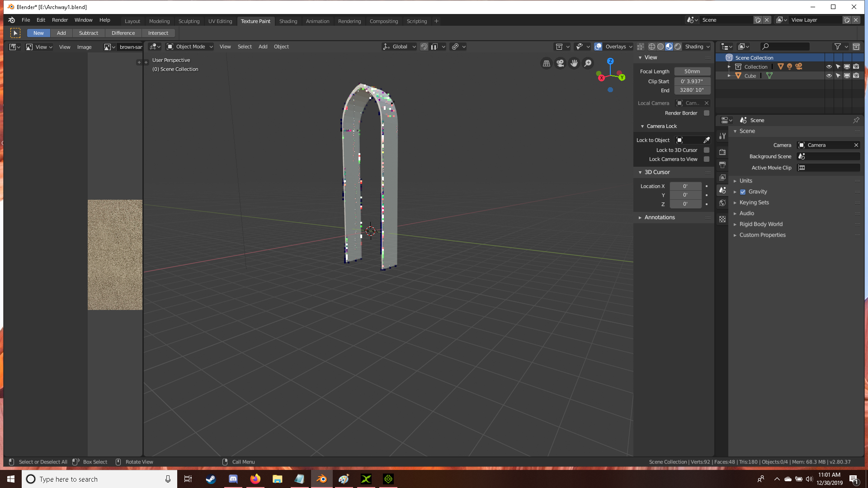
Task: Click the pan view hand icon
Action: click(x=574, y=63)
